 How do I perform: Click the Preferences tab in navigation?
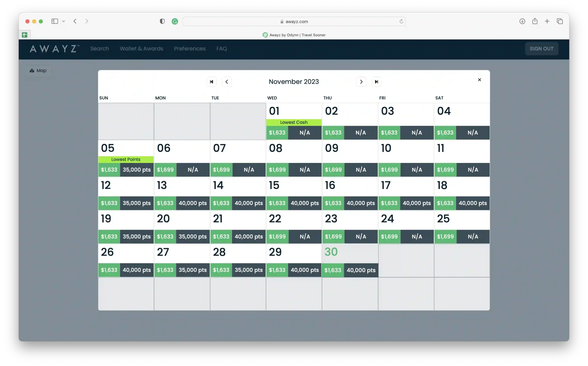pos(189,48)
